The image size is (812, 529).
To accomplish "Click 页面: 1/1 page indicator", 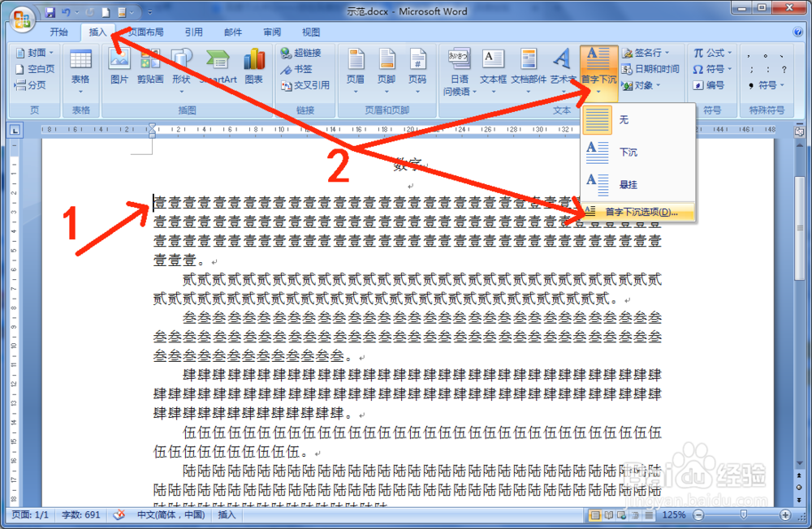I will 29,515.
